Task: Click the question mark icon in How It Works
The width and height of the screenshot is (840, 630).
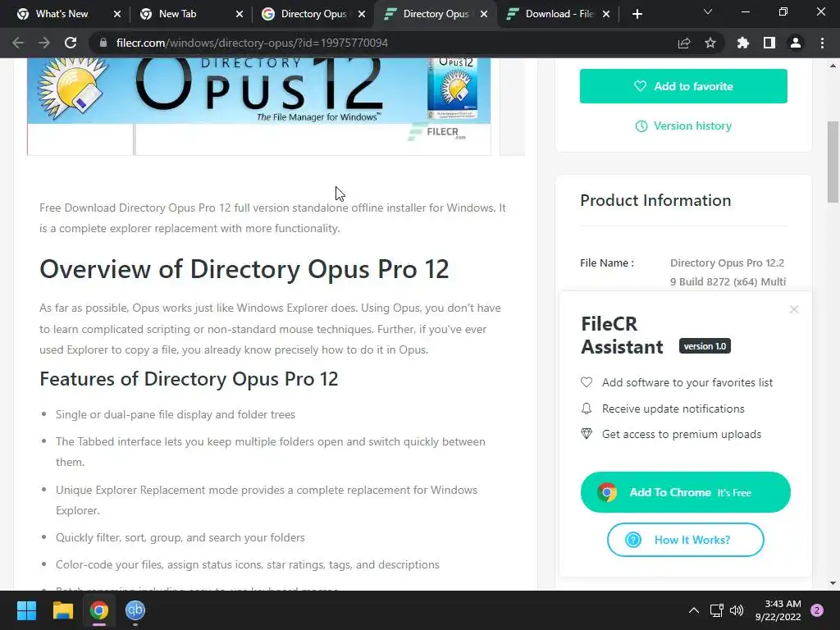Action: pyautogui.click(x=632, y=540)
